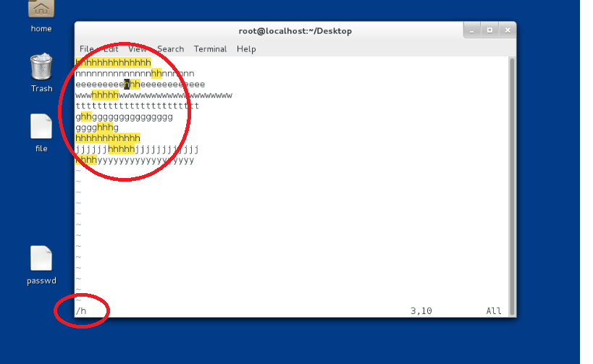
Task: Close the root@localhost terminal window
Action: pos(508,30)
